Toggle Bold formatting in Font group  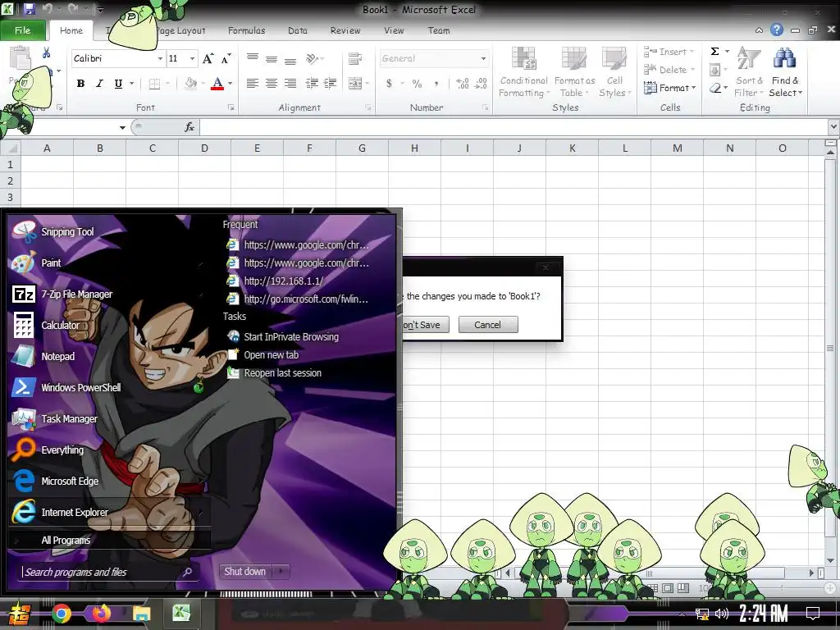[80, 84]
